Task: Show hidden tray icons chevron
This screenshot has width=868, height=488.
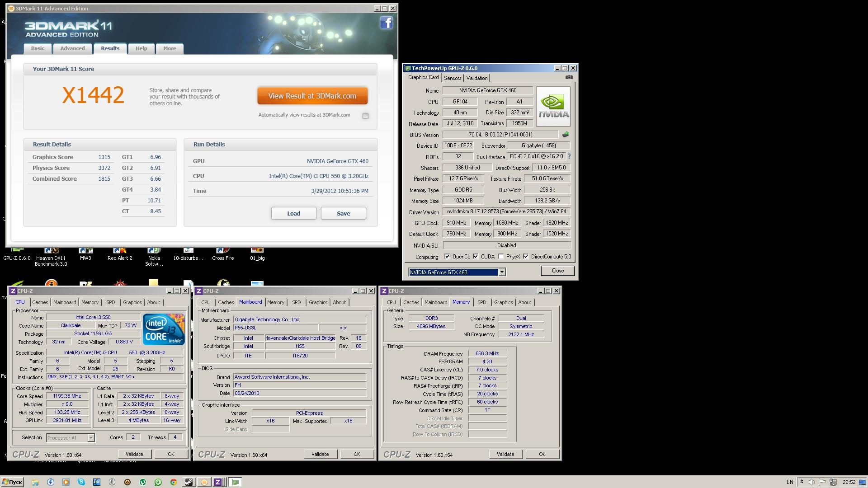Action: (802, 482)
